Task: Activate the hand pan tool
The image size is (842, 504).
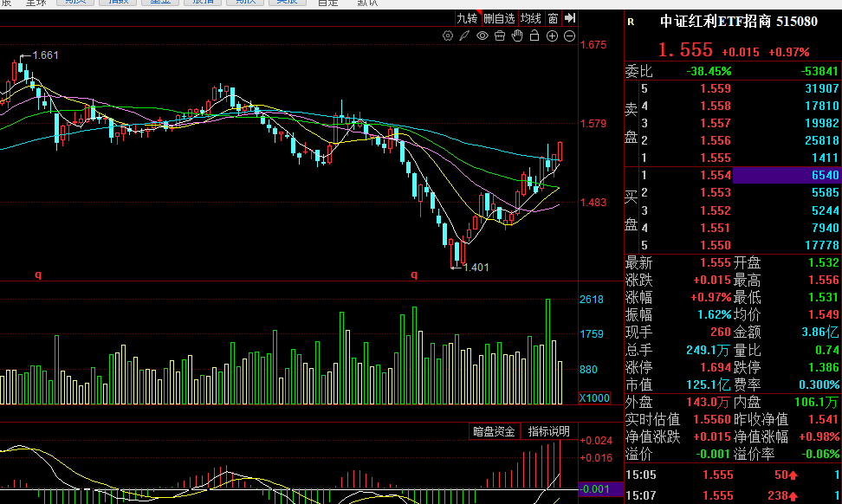Action: (x=517, y=36)
